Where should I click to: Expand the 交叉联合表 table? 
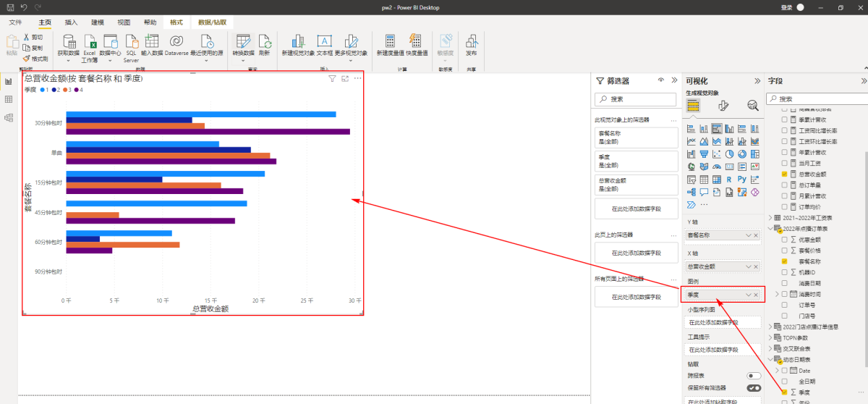click(x=770, y=348)
